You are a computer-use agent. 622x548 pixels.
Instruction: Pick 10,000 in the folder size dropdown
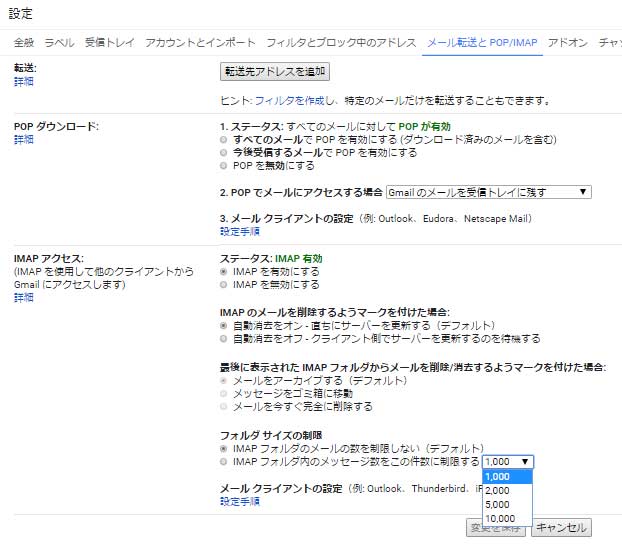point(500,519)
